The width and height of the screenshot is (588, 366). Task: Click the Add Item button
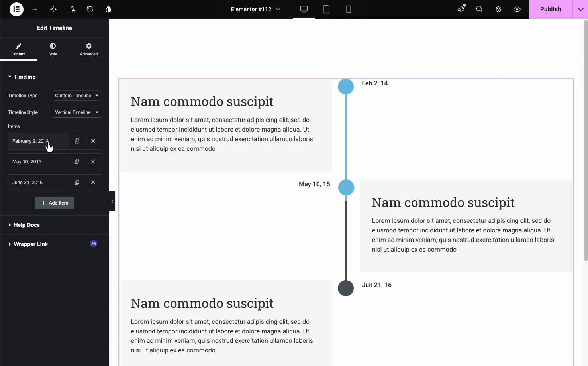(55, 203)
